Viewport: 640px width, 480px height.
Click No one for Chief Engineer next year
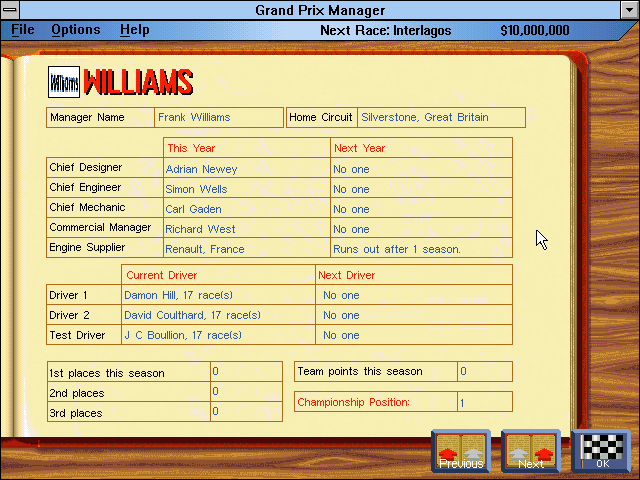(351, 189)
